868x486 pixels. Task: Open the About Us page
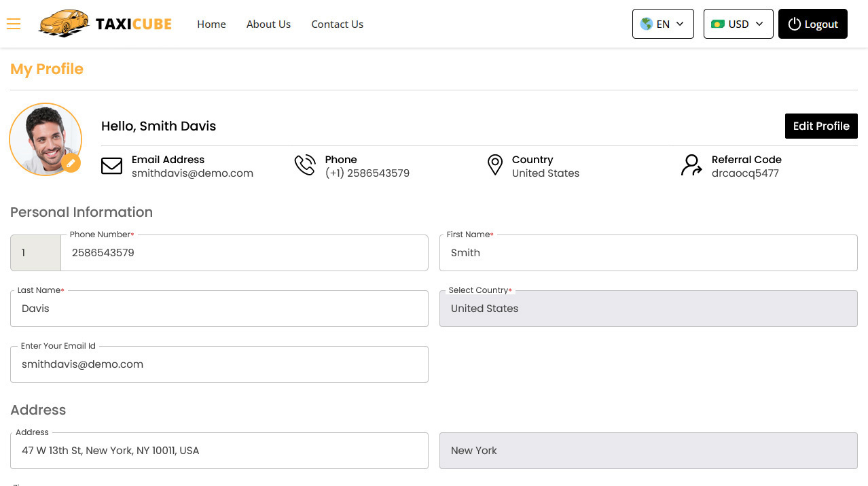click(x=268, y=24)
